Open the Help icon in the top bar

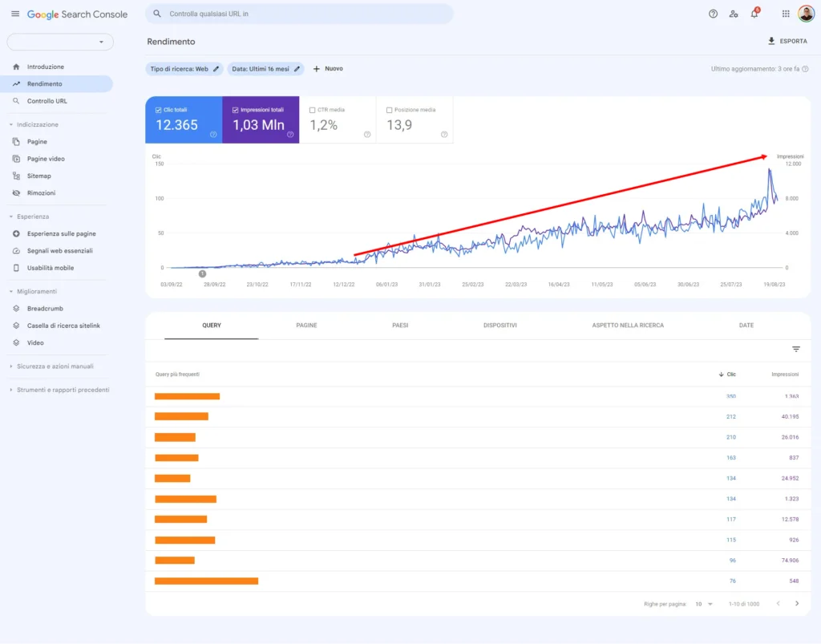713,14
